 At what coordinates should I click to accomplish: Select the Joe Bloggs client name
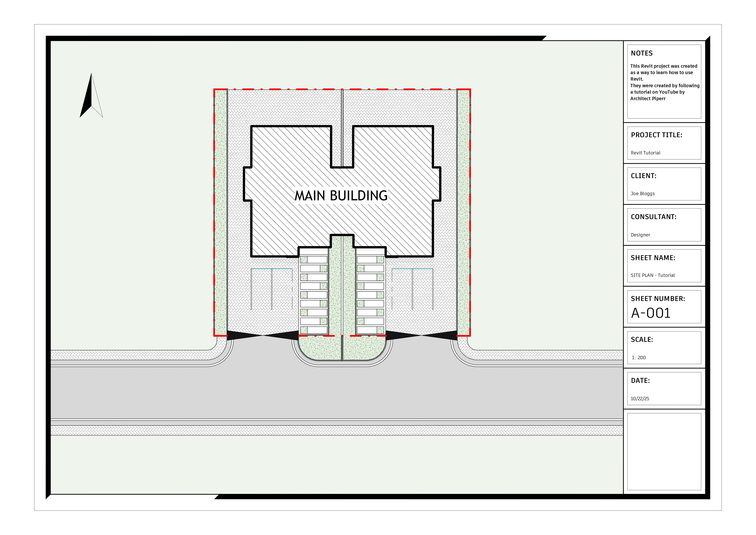[642, 194]
